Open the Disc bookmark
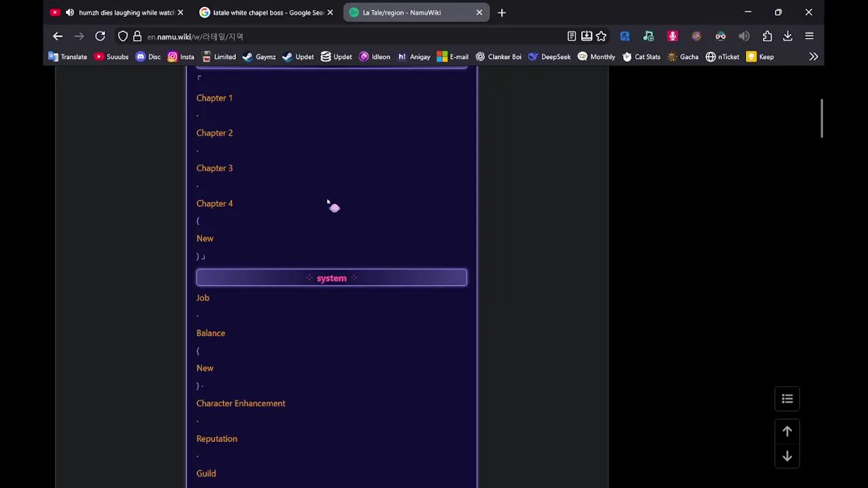868x488 pixels. click(x=149, y=57)
